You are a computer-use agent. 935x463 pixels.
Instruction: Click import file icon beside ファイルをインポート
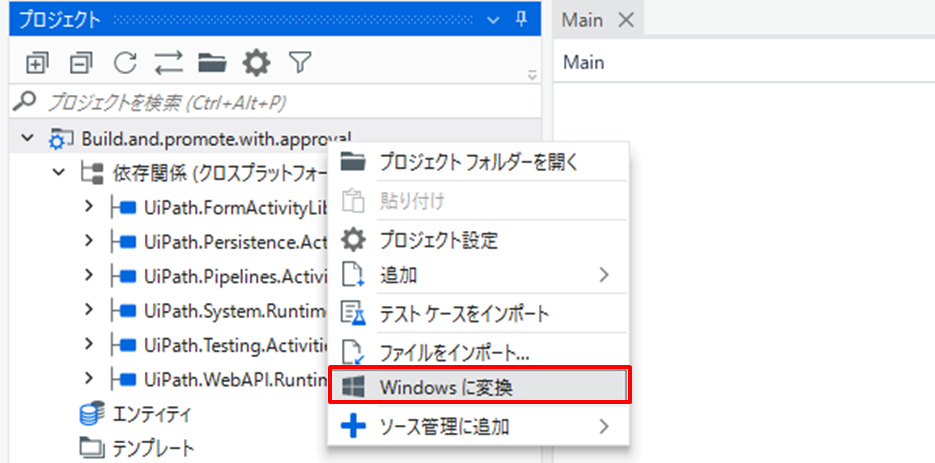(352, 352)
